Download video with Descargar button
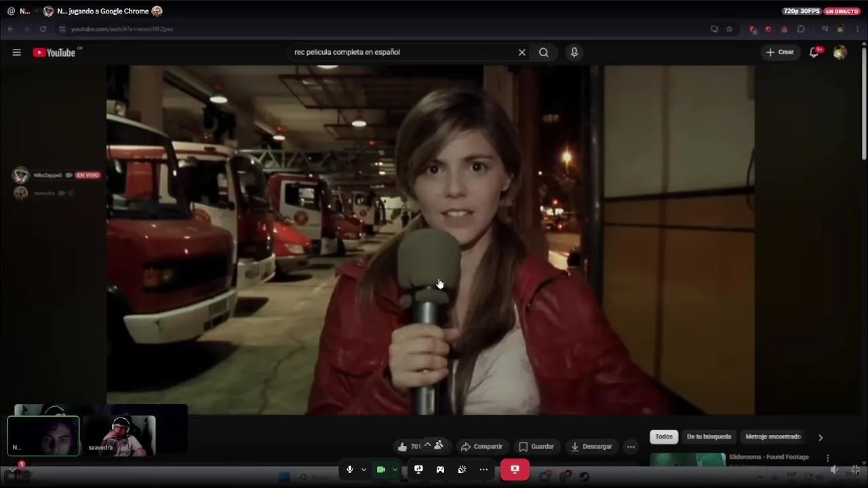The height and width of the screenshot is (488, 868). coord(591,447)
